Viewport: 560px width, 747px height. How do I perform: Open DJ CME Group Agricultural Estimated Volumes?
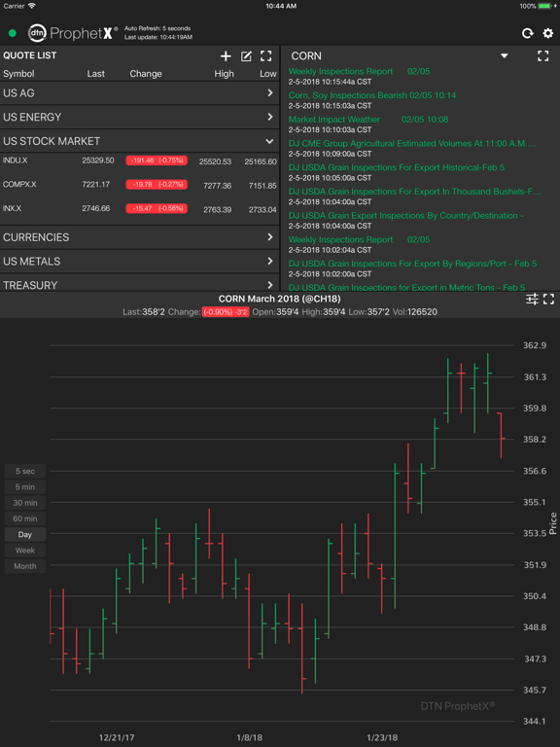412,143
